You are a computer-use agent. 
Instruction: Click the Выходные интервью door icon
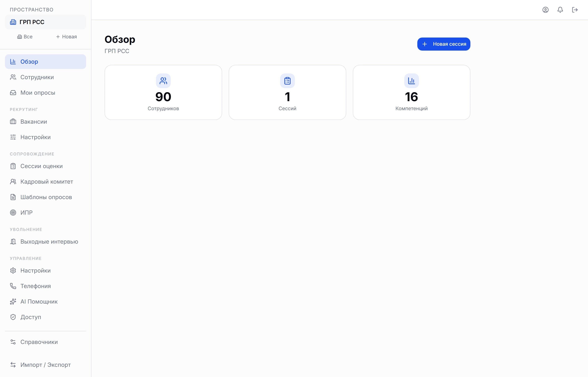click(13, 241)
